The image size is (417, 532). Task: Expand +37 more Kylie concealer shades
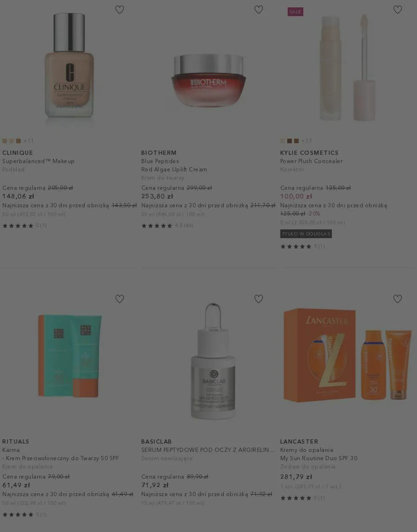click(307, 141)
